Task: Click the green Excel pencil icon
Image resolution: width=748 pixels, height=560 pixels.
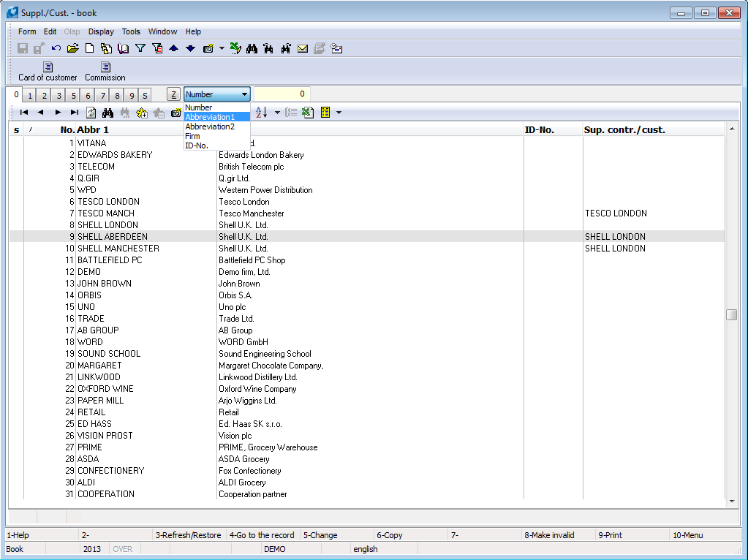Action: 235,48
